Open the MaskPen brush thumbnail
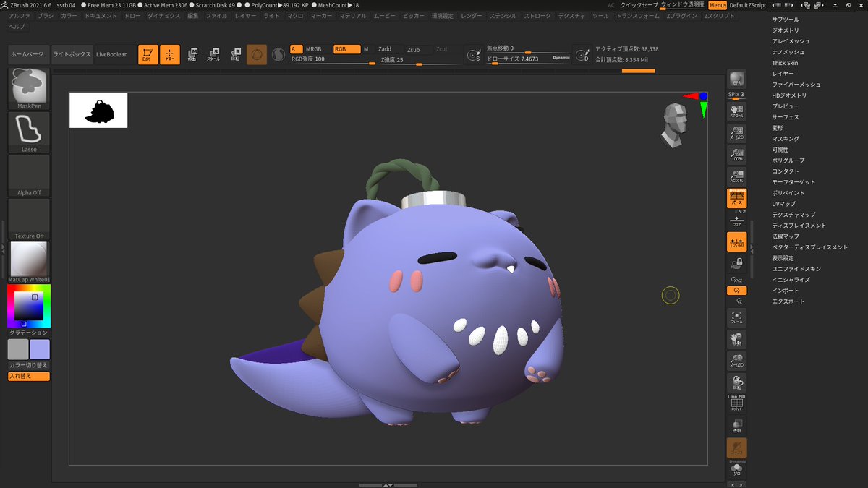The width and height of the screenshot is (868, 488). [29, 89]
